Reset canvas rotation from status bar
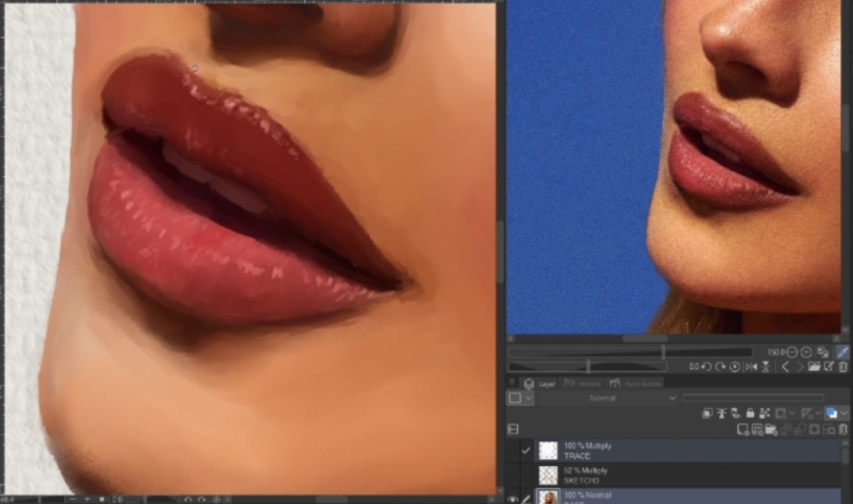The width and height of the screenshot is (853, 504). [216, 499]
